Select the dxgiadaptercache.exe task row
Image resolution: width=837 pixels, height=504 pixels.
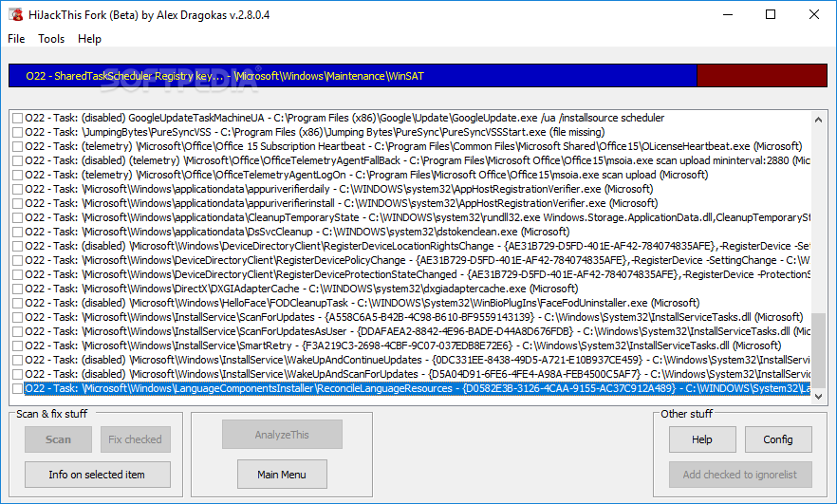point(302,289)
